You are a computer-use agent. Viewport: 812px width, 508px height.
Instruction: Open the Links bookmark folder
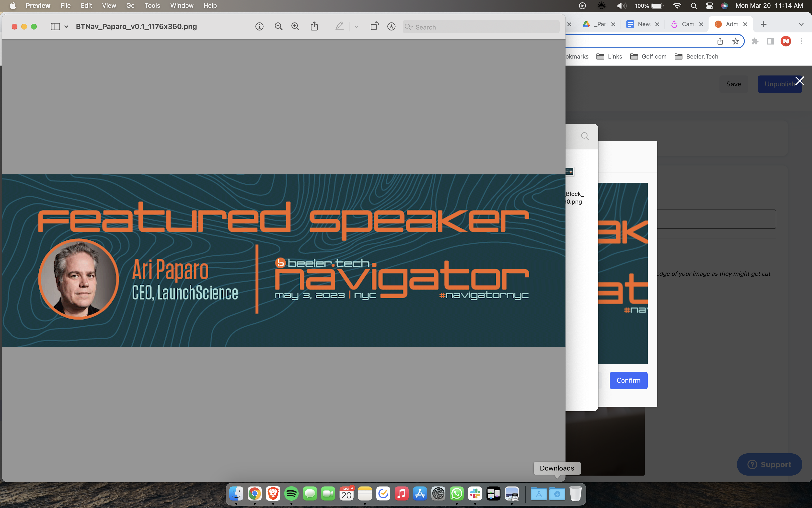pyautogui.click(x=609, y=56)
